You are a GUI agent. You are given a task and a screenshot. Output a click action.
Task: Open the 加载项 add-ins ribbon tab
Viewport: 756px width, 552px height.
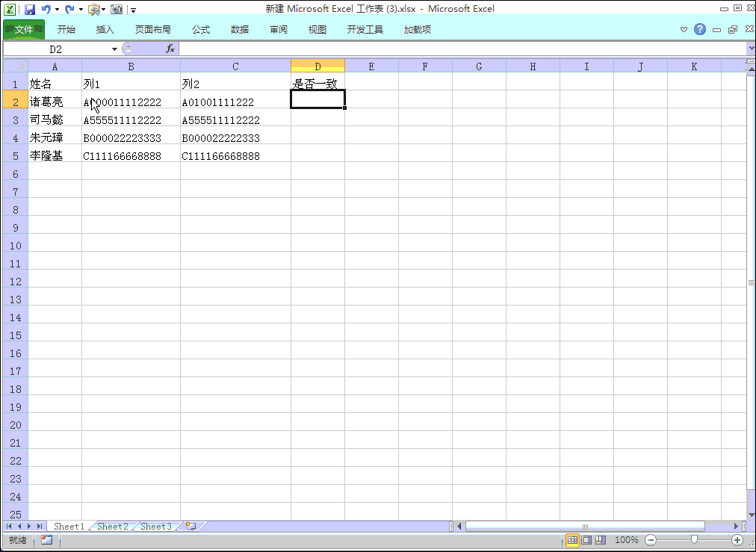[x=418, y=29]
